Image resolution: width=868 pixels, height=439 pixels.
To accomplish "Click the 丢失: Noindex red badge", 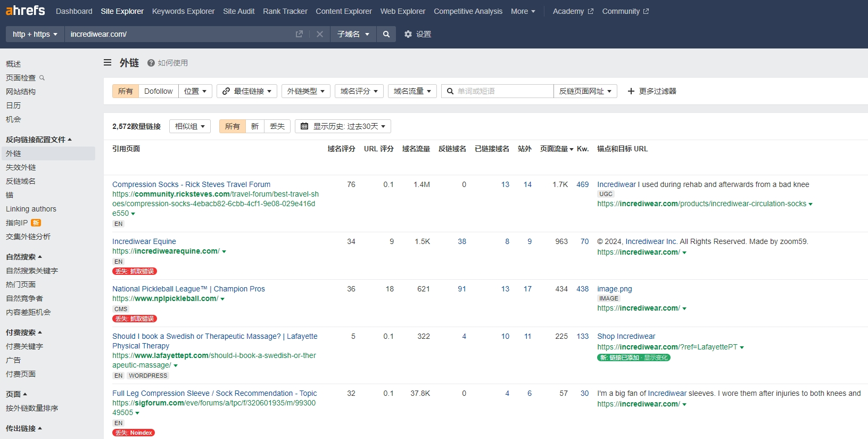I will click(134, 433).
